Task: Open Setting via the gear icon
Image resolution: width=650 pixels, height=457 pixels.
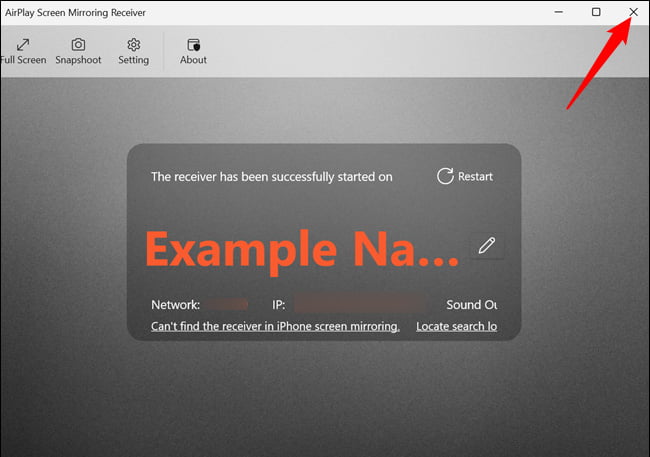Action: tap(133, 52)
